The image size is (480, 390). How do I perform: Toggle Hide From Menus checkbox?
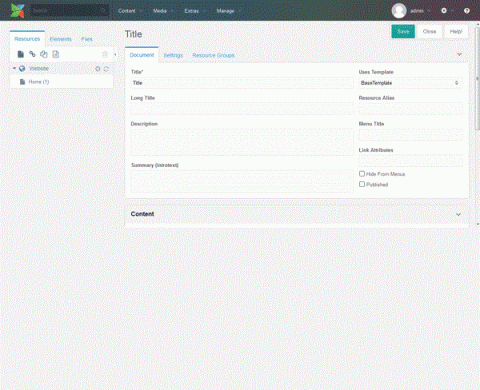[362, 174]
